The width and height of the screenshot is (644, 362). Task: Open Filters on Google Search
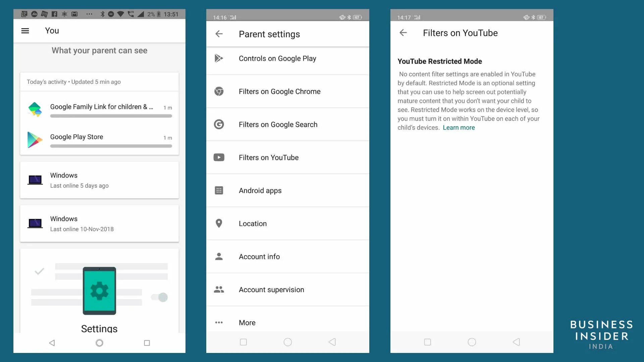point(288,124)
